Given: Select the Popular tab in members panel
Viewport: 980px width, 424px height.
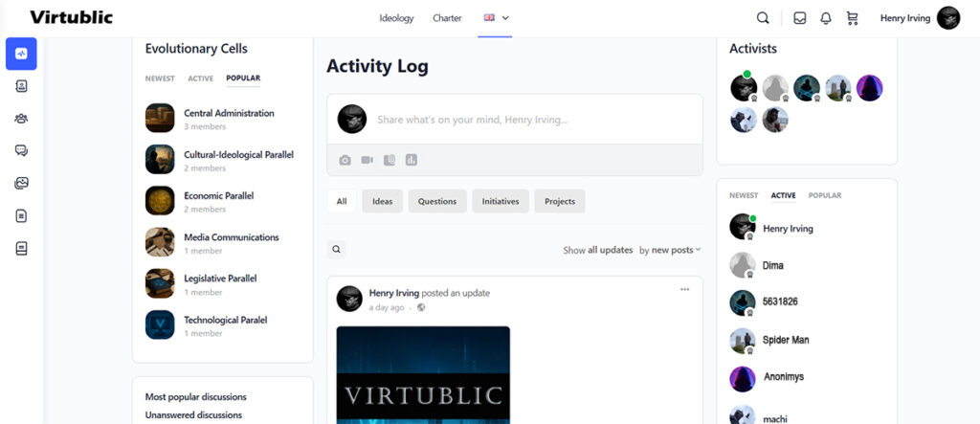Looking at the screenshot, I should point(825,195).
